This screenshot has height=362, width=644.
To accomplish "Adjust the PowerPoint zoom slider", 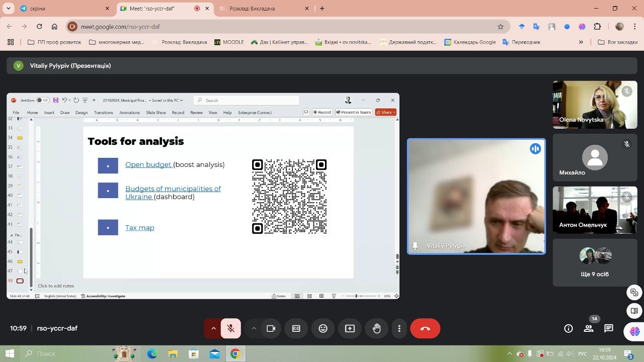I will [x=356, y=296].
